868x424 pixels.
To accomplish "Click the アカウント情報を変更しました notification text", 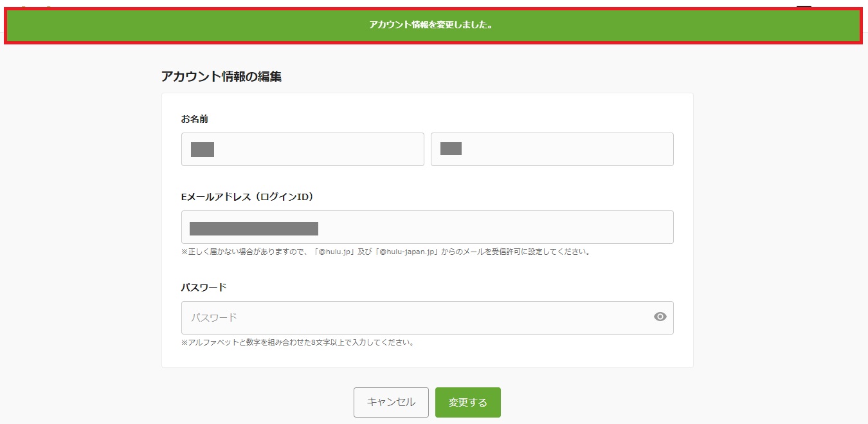I will 431,25.
